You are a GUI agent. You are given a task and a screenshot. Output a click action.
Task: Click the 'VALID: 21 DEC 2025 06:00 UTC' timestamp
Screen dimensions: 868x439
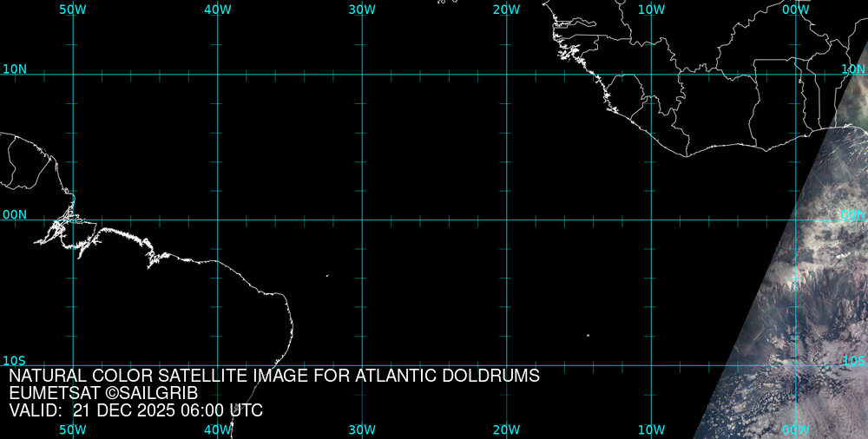pyautogui.click(x=135, y=410)
